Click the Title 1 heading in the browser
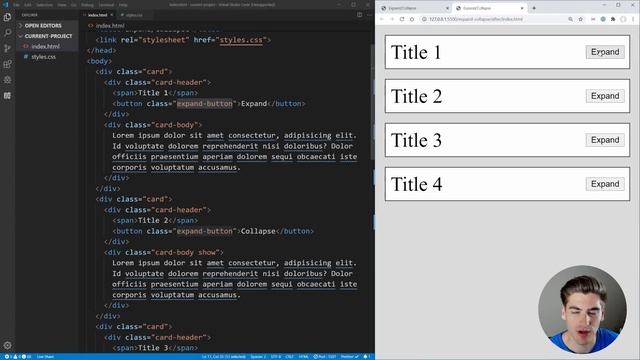640x360 pixels. (x=416, y=52)
